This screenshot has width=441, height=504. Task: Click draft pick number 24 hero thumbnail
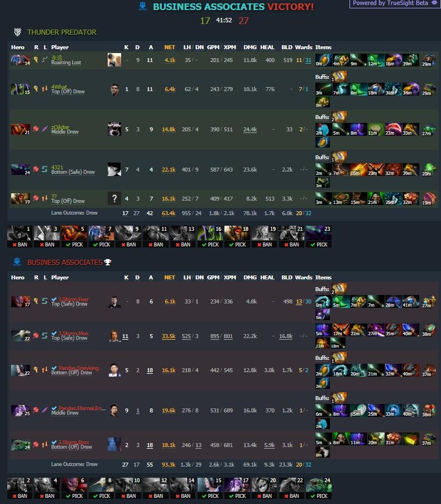pyautogui.click(x=319, y=484)
